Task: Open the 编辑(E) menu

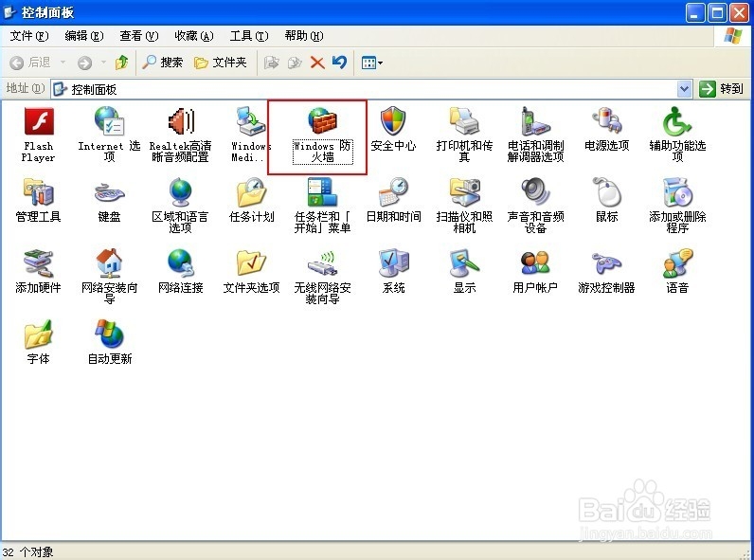Action: pos(83,36)
